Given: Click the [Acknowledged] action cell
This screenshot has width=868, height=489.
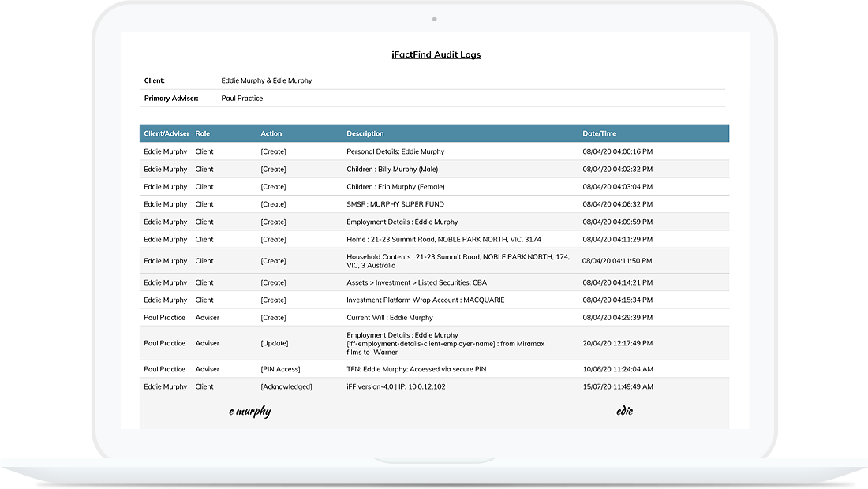Looking at the screenshot, I should point(286,387).
